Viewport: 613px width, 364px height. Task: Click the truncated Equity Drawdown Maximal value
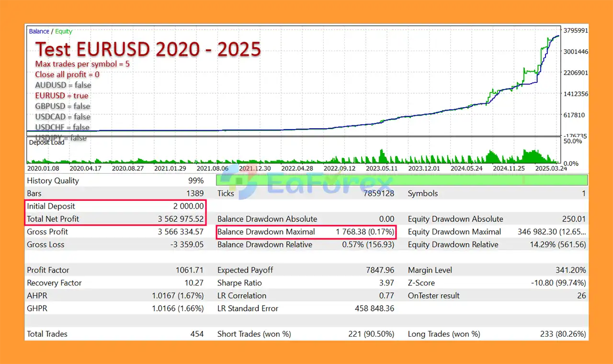click(x=552, y=232)
